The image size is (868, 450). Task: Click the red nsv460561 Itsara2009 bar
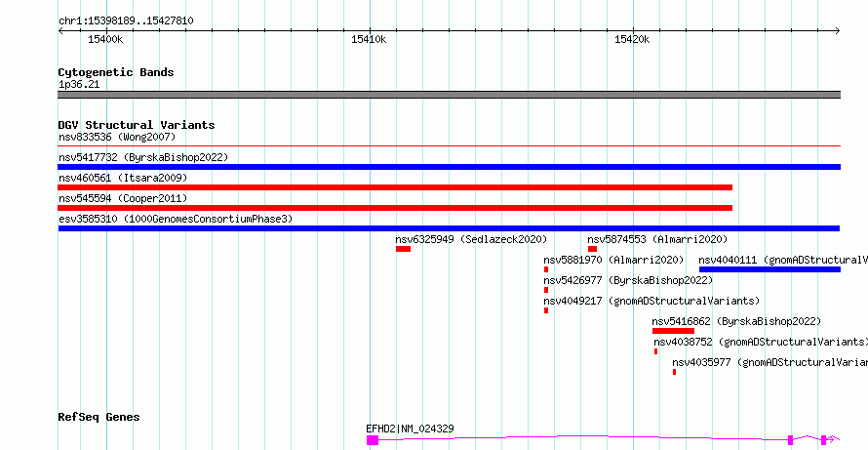[395, 187]
